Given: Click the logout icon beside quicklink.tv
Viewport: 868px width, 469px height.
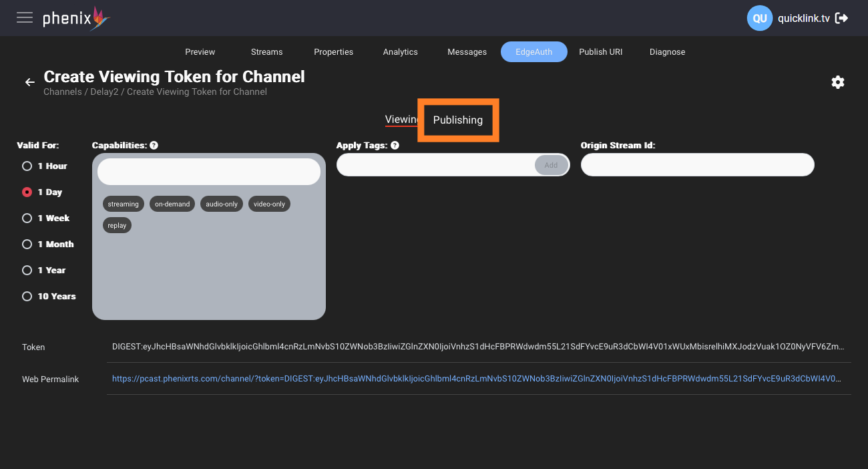Looking at the screenshot, I should click(842, 18).
